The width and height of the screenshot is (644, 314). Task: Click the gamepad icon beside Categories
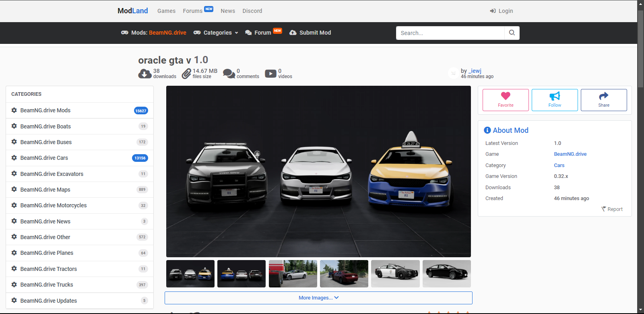click(x=197, y=33)
